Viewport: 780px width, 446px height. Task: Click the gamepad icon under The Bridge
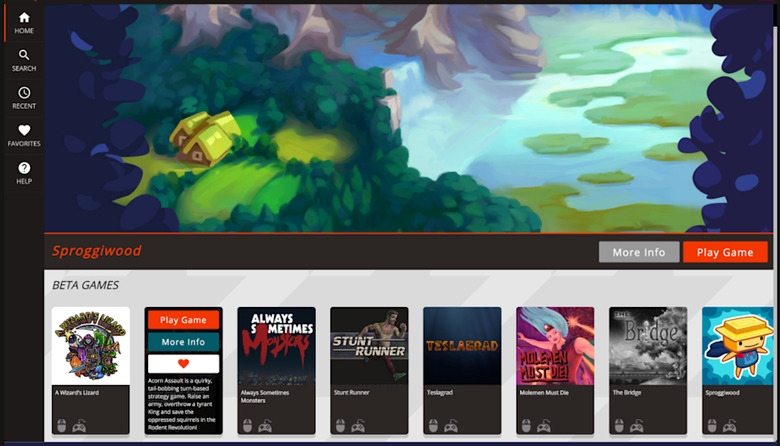(x=637, y=425)
